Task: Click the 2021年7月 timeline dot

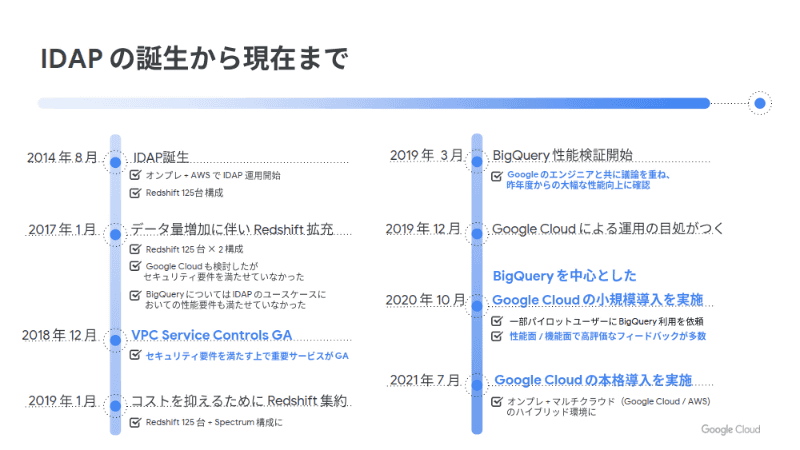Action: coord(477,386)
